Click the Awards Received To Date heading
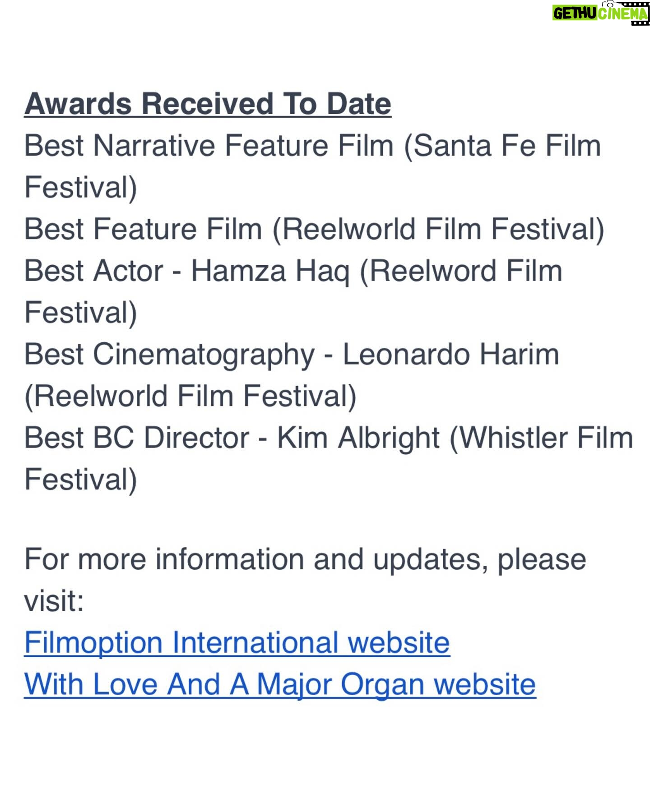Screen dimensions: 650x812 point(208,104)
